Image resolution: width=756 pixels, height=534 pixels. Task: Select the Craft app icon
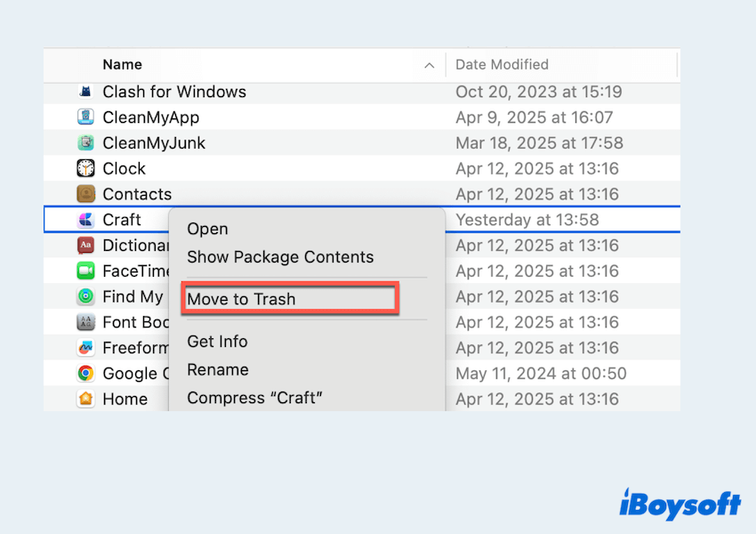pos(85,220)
